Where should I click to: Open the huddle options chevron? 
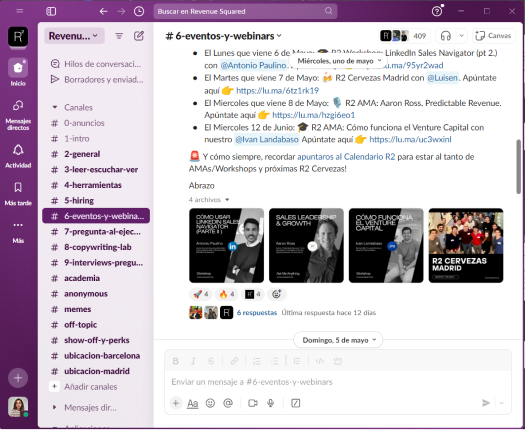[x=462, y=36]
